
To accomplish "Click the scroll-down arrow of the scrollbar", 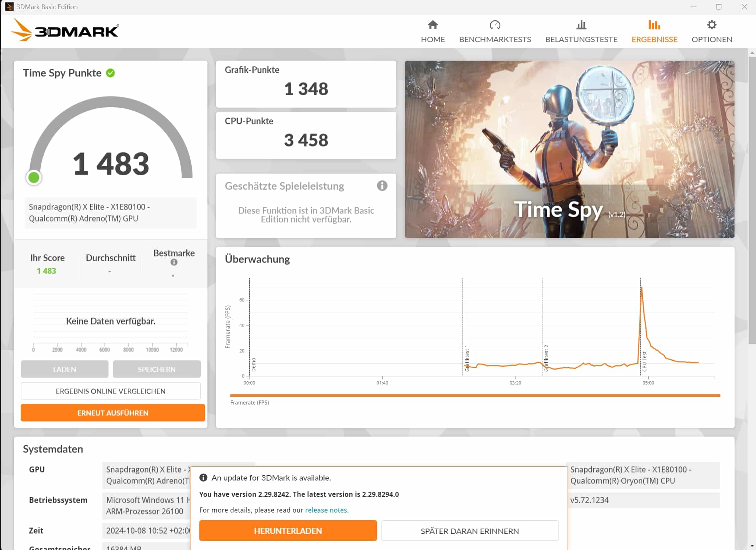I will 752,546.
